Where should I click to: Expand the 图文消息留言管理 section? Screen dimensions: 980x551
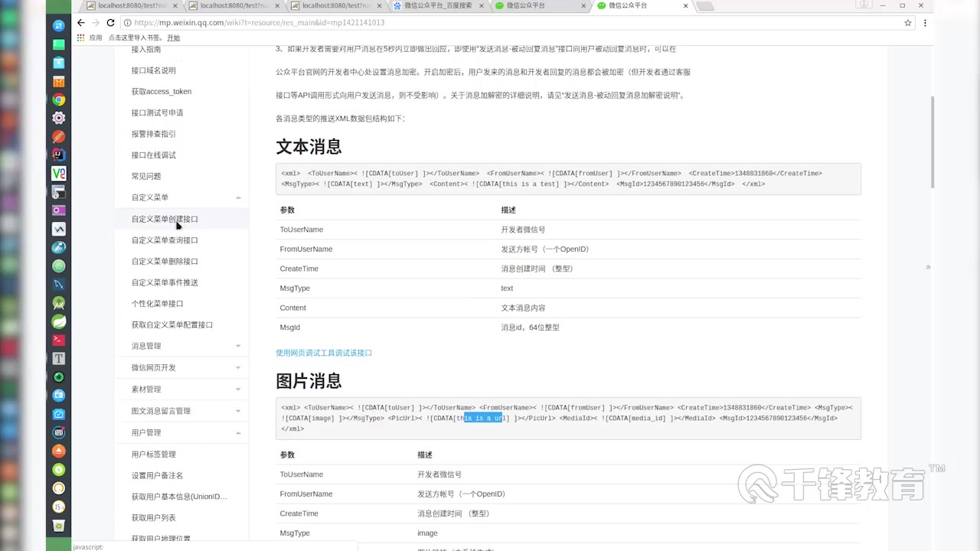238,411
